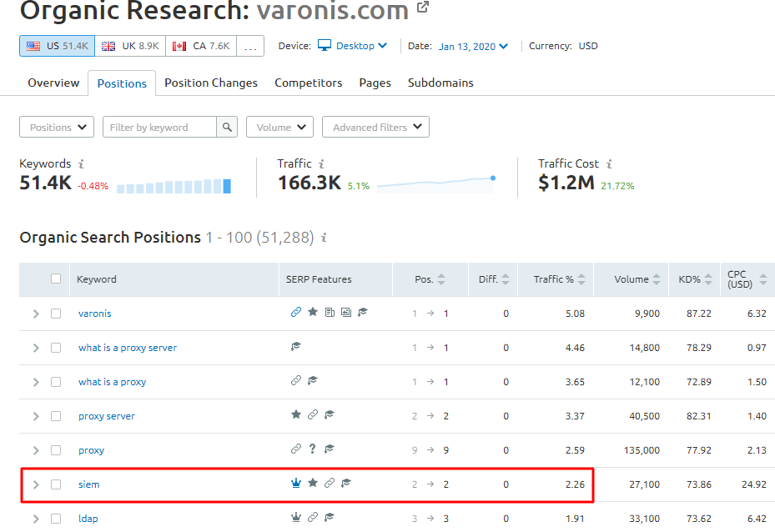
Task: Click site links icon in ldap row
Action: pyautogui.click(x=313, y=517)
